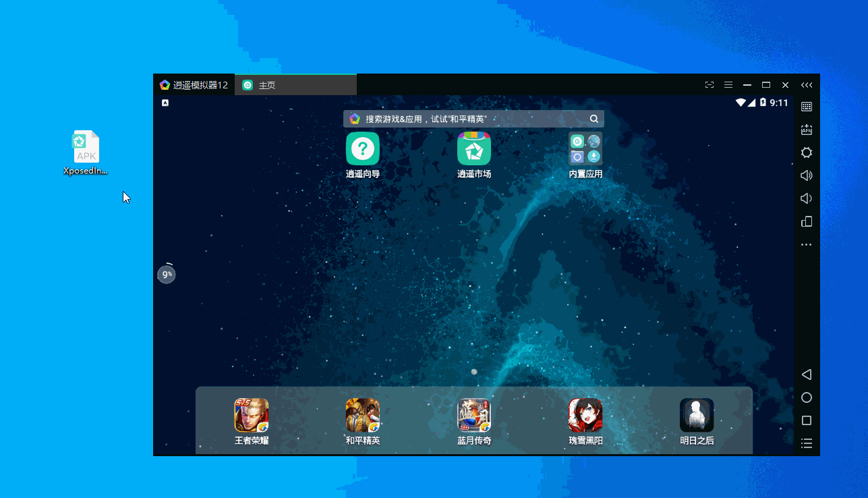Click the volume up speaker icon
Image resolution: width=868 pixels, height=498 pixels.
pyautogui.click(x=806, y=175)
